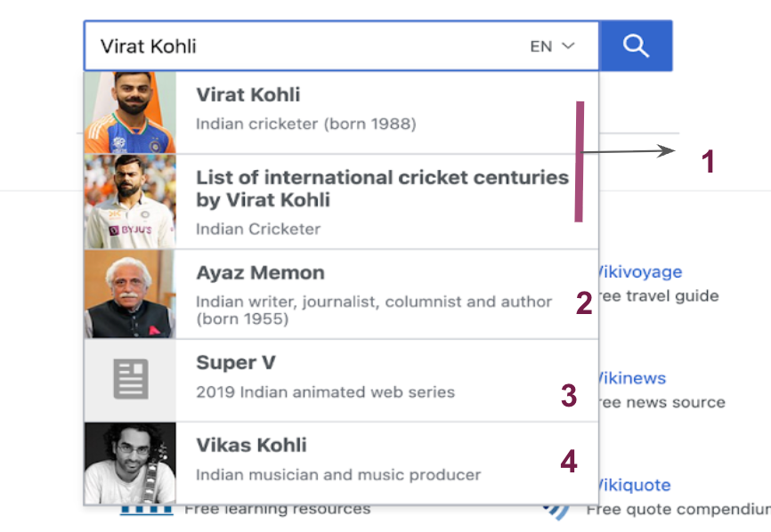Screen dimensions: 771x532
Task: Click the blue magnifier search button
Action: [636, 45]
